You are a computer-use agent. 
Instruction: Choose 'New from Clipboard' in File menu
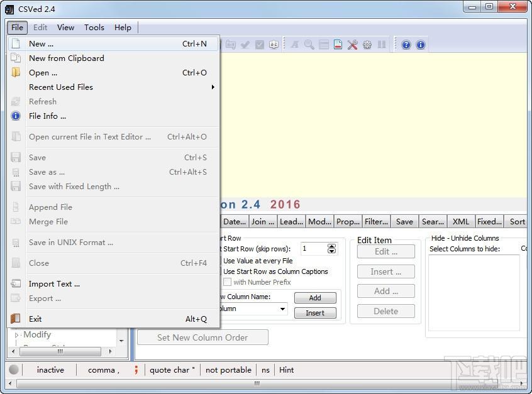(x=67, y=58)
